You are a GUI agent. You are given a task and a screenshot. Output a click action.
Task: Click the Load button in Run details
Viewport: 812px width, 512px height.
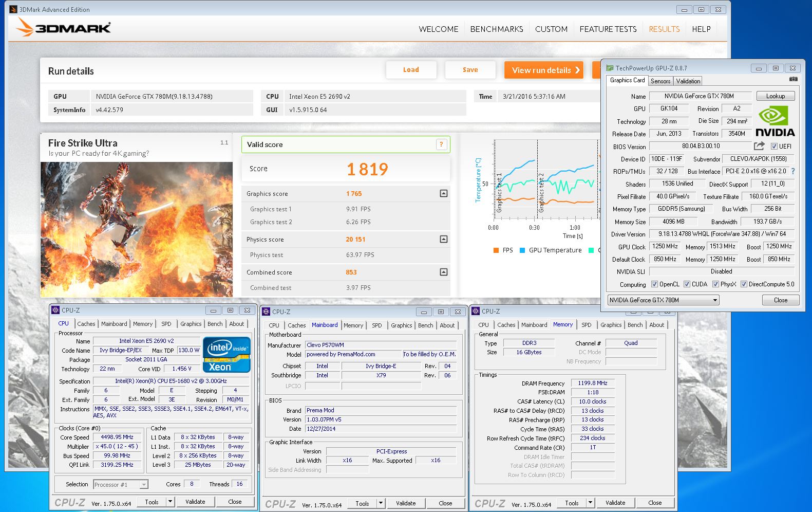point(411,70)
